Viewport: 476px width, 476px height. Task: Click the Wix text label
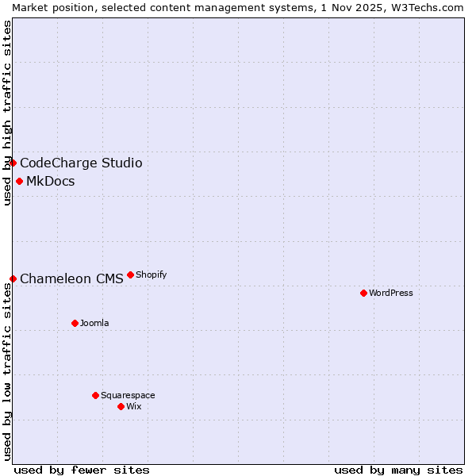click(x=134, y=407)
